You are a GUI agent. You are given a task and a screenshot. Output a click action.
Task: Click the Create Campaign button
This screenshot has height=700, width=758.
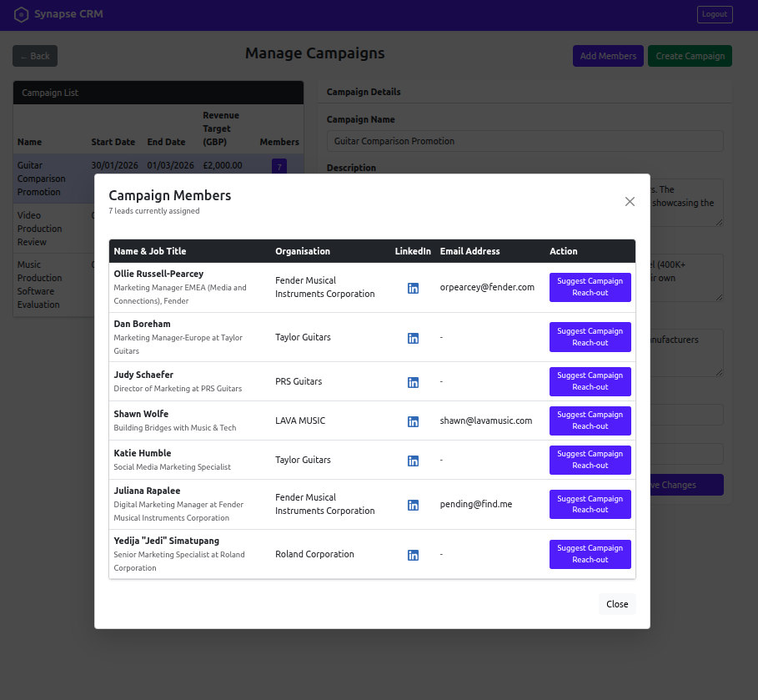pos(690,56)
